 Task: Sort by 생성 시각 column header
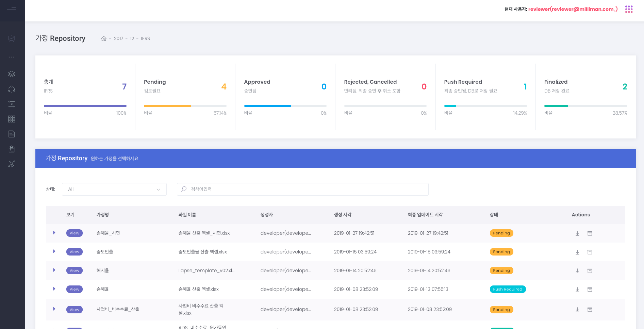click(343, 215)
